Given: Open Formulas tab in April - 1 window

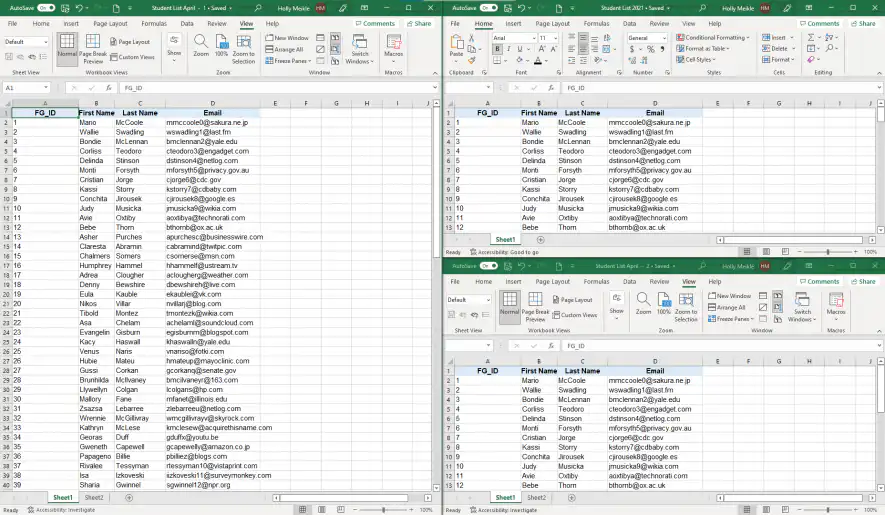Looking at the screenshot, I should click(x=154, y=24).
